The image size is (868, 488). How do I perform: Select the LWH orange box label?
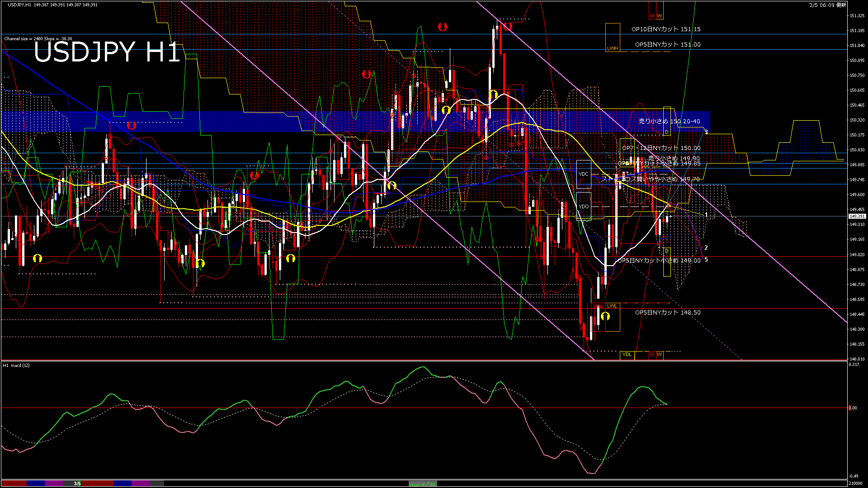click(x=612, y=48)
